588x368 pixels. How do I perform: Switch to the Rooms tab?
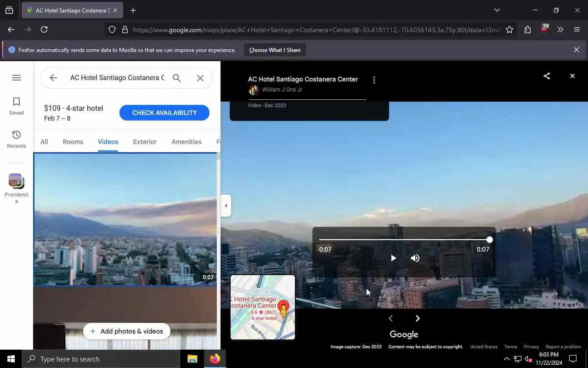point(73,142)
